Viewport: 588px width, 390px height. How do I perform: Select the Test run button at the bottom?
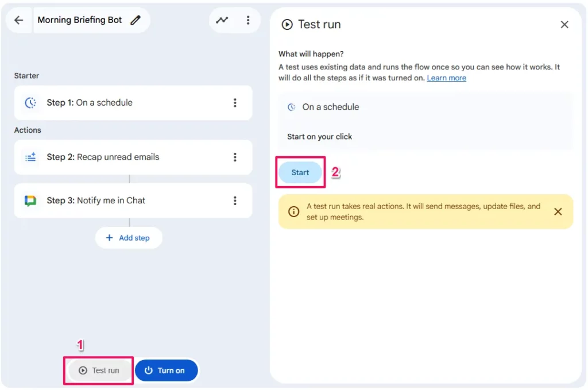[x=98, y=370]
